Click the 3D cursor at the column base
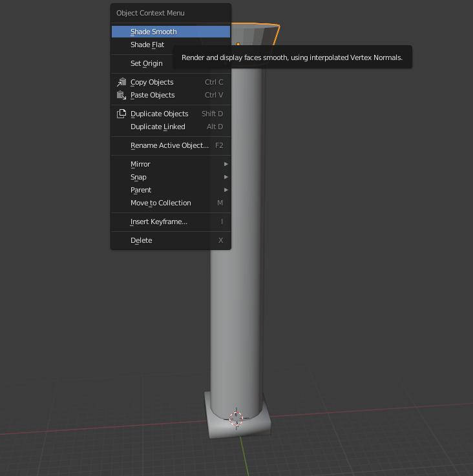The width and height of the screenshot is (473, 476). pos(236,418)
